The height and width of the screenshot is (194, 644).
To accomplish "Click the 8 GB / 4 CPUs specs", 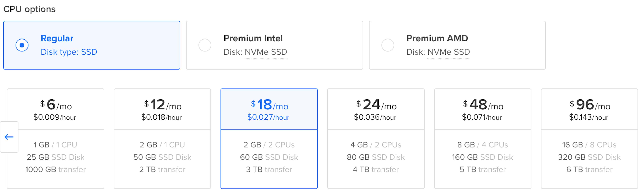I will [482, 145].
